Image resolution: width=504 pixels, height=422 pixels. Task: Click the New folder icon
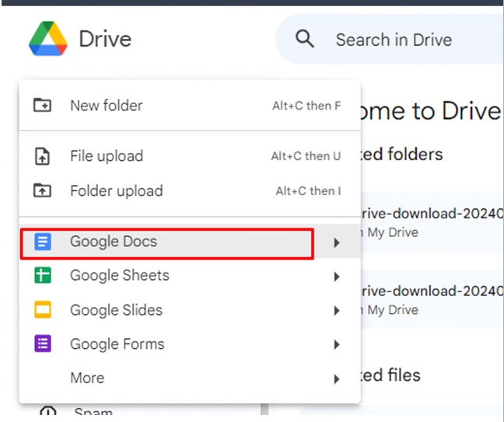coord(43,105)
